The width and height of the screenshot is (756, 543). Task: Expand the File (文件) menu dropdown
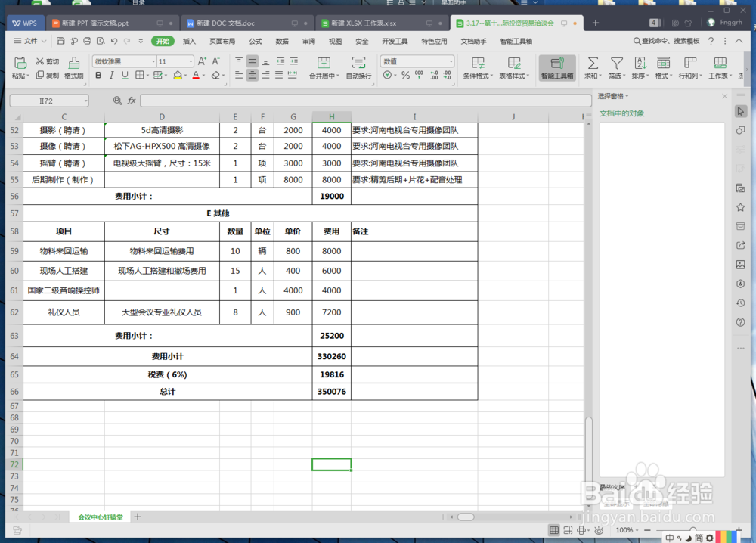click(x=30, y=41)
